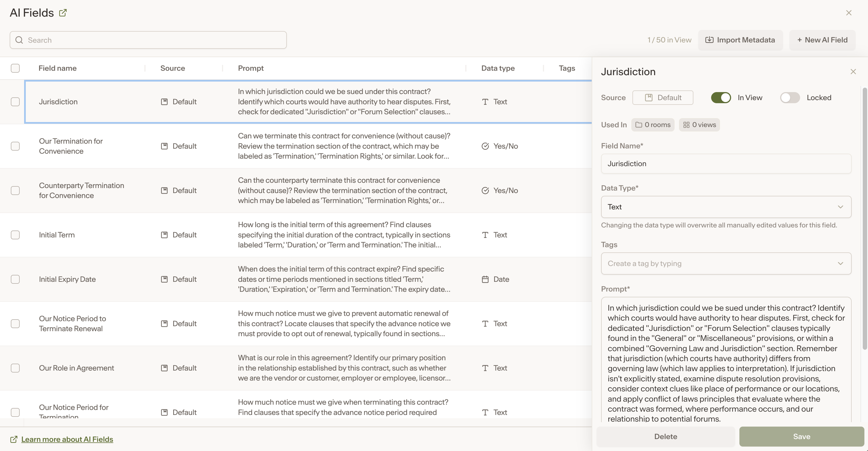
Task: Click Yes/No type icon for Our Termination row
Action: click(485, 146)
